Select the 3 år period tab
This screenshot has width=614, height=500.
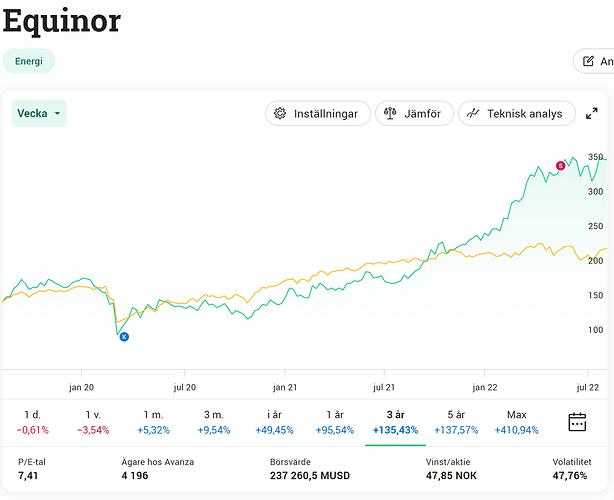tap(395, 422)
